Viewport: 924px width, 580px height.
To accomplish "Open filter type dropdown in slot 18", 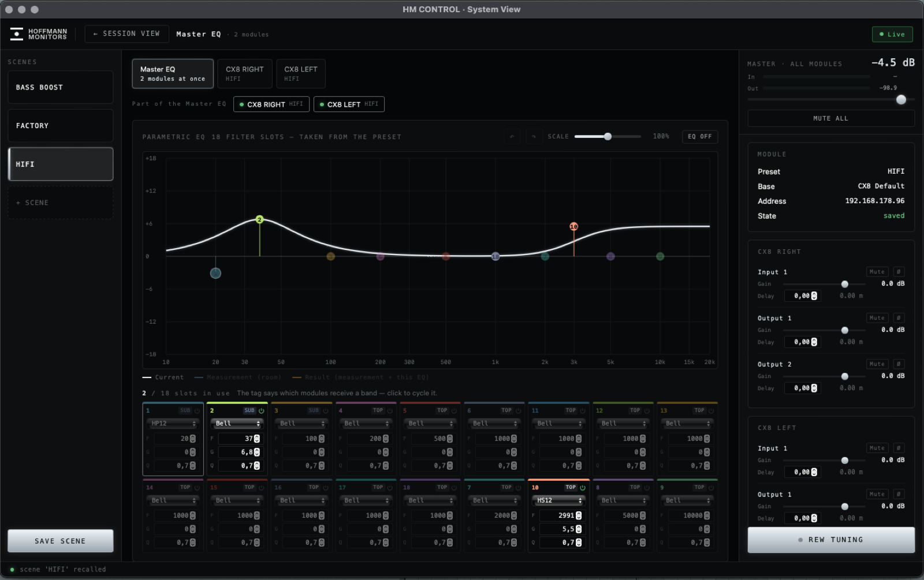I will click(x=430, y=500).
